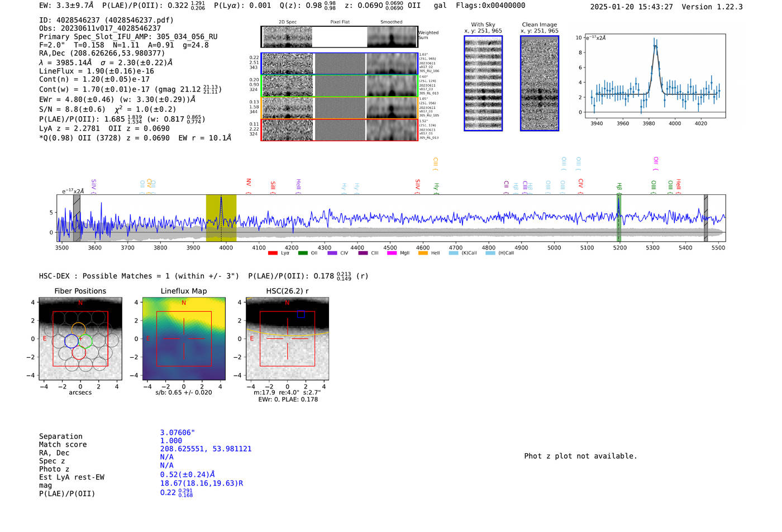Click the catalog match RA, Dec value
Image resolution: width=782 pixels, height=532 pixels.
[206, 449]
